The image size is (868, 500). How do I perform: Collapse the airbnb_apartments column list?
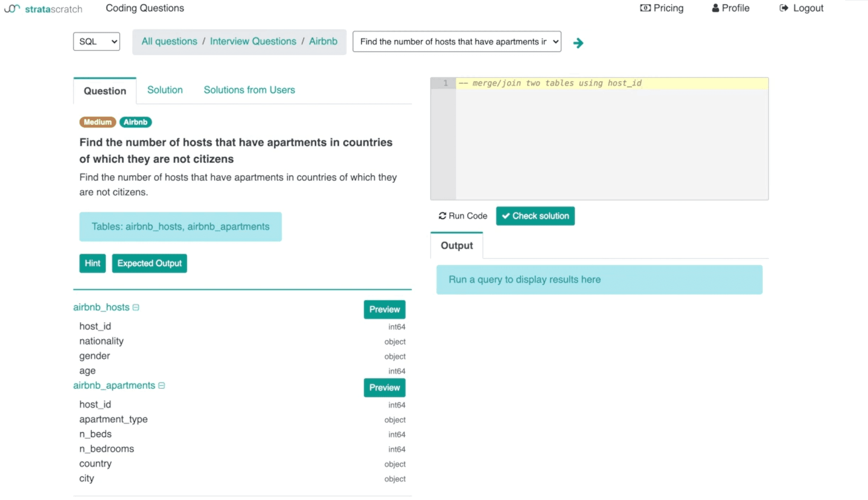(x=161, y=385)
